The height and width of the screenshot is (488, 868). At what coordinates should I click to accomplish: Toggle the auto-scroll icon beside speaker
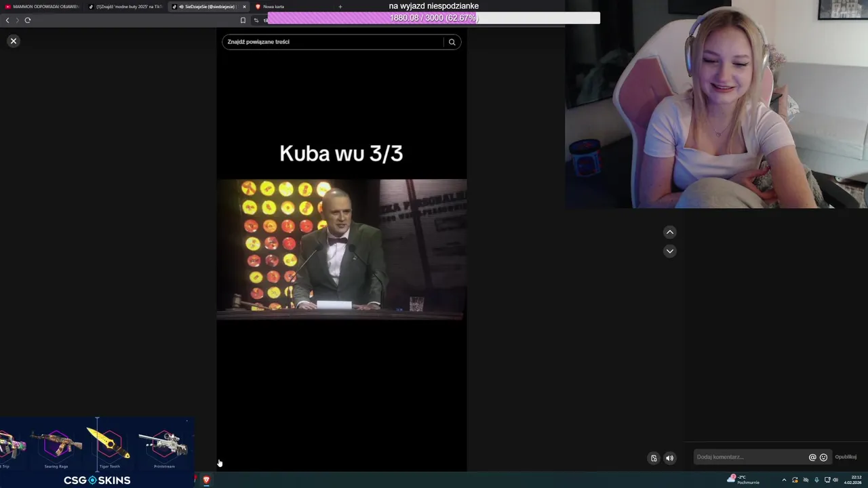654,458
